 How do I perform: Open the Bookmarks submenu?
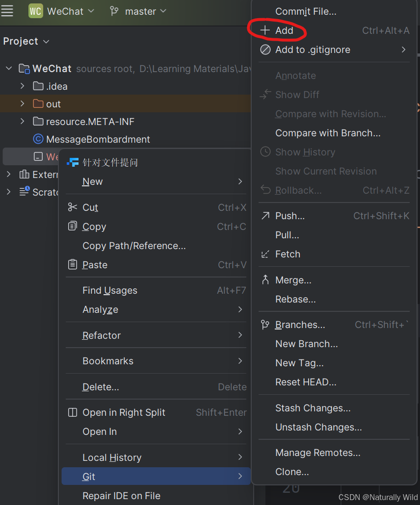[x=156, y=361]
